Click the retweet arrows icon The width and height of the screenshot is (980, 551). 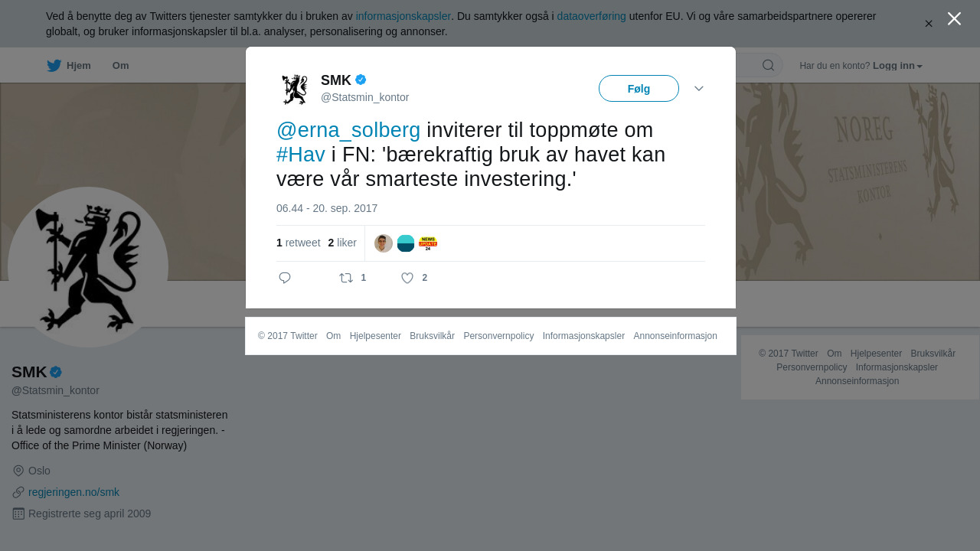pyautogui.click(x=346, y=278)
